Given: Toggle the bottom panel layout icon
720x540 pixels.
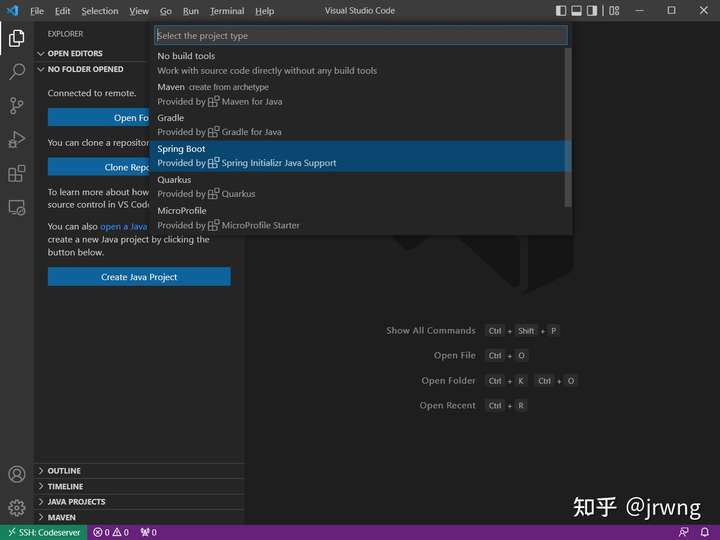Looking at the screenshot, I should [x=576, y=10].
